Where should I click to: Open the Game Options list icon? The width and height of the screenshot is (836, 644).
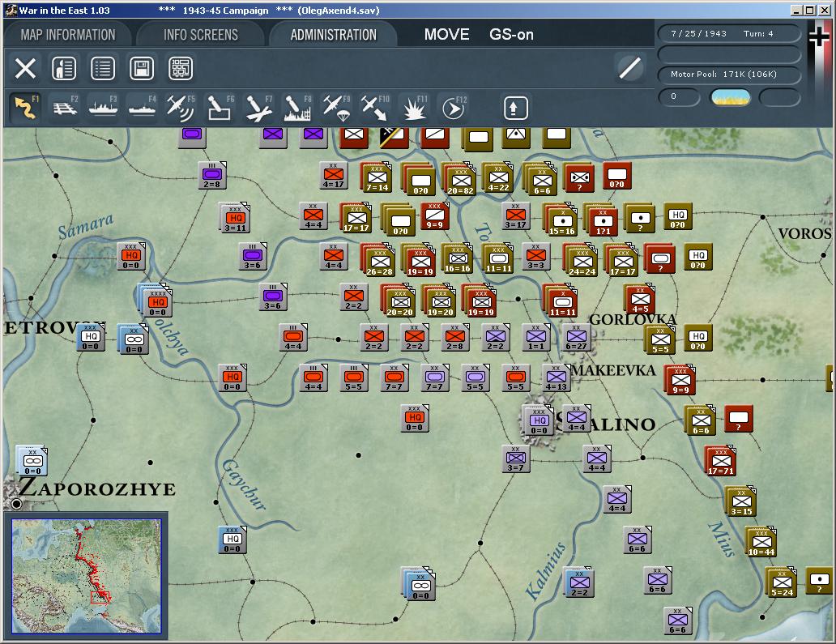click(x=103, y=68)
